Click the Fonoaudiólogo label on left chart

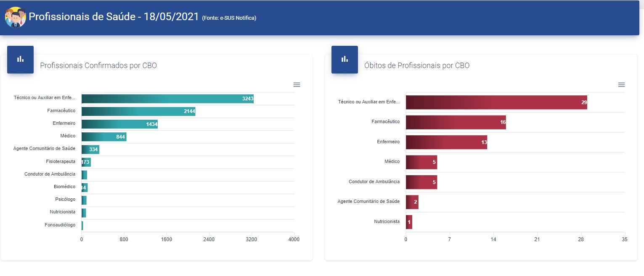point(60,225)
